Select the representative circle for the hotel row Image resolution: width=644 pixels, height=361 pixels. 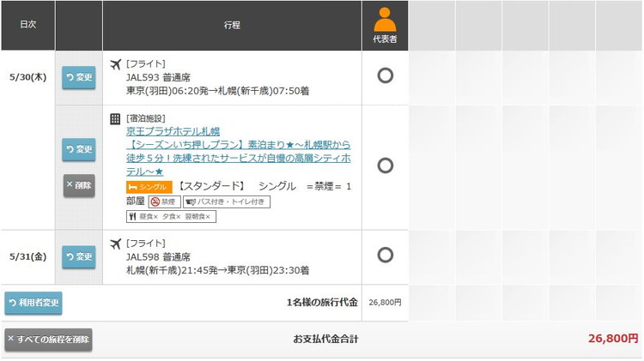point(386,165)
